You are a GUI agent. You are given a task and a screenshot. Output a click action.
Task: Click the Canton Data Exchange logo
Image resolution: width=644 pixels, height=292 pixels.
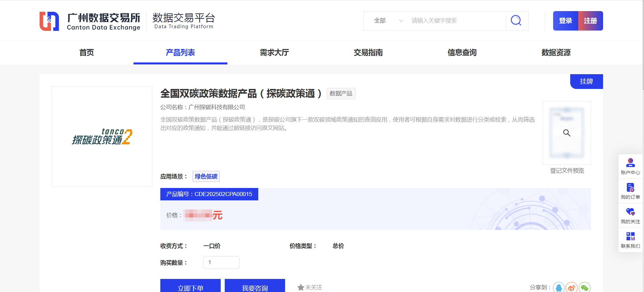pos(90,21)
